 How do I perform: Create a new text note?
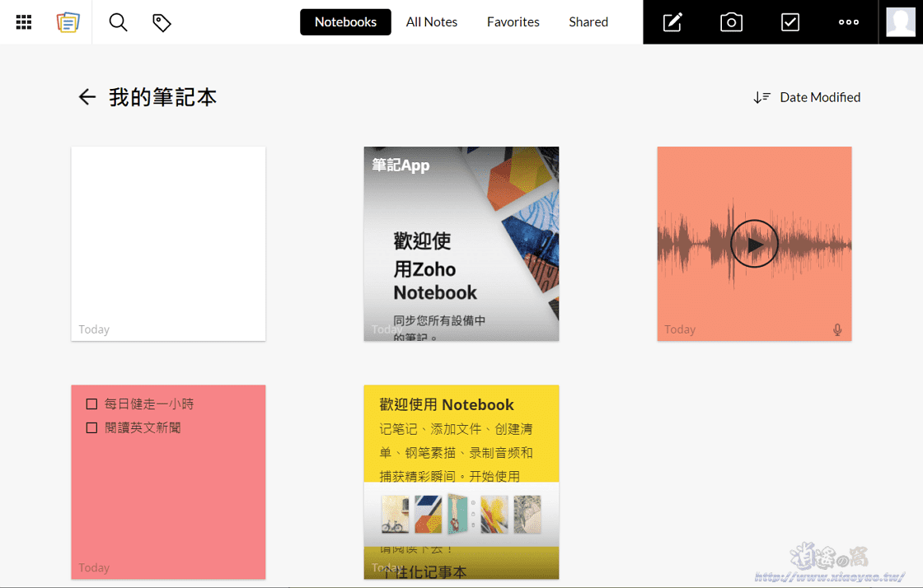pyautogui.click(x=672, y=22)
